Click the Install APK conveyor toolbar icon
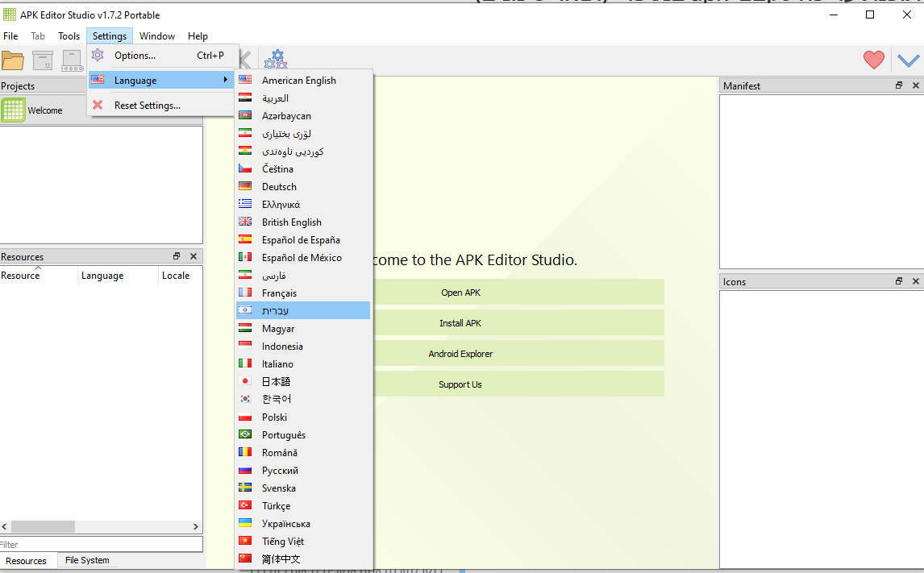The height and width of the screenshot is (573, 924). (73, 60)
